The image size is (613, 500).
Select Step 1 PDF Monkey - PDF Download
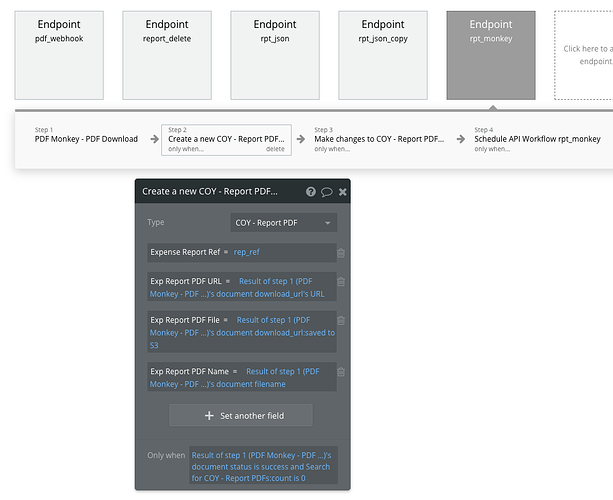pos(86,139)
